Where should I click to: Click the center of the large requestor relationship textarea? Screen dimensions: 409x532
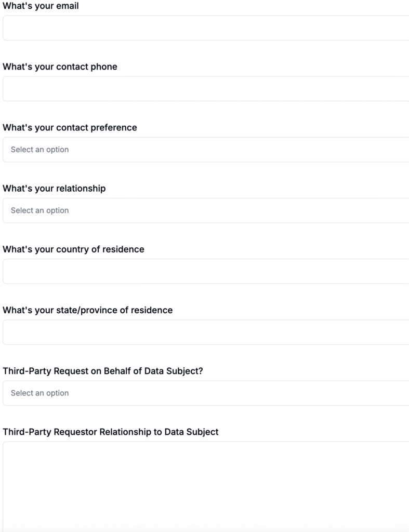click(206, 486)
